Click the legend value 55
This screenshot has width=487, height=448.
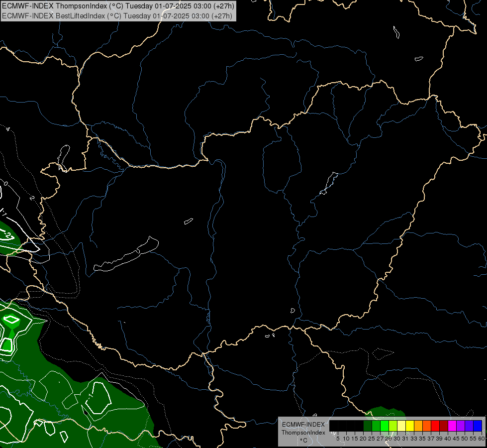click(x=473, y=439)
